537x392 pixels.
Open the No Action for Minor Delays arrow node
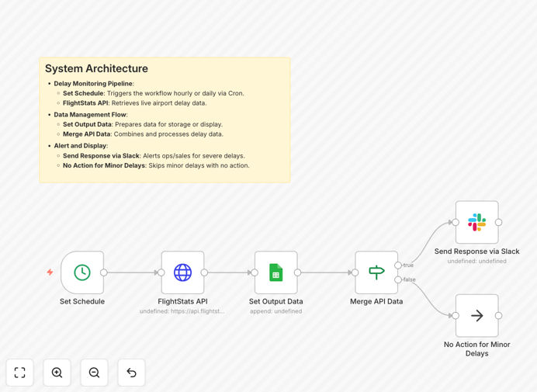476,316
